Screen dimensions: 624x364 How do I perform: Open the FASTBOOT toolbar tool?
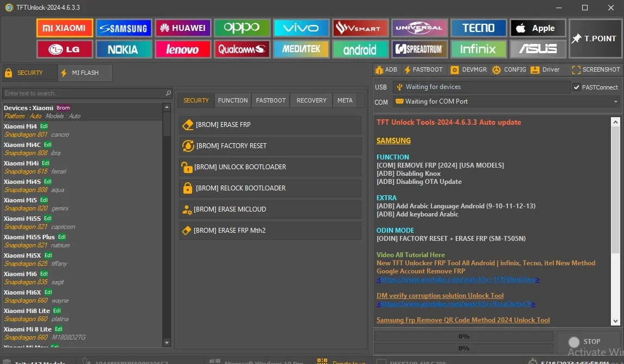click(423, 69)
